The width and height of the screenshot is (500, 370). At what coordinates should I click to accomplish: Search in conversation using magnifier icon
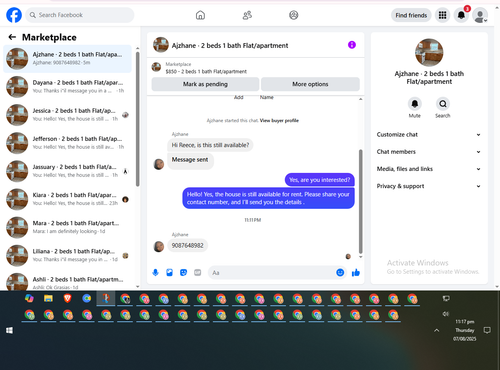(443, 104)
